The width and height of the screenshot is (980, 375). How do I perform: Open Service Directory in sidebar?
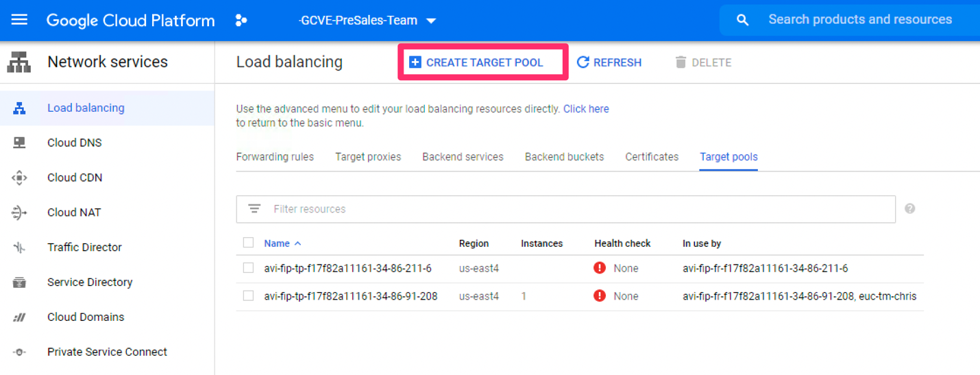(107, 282)
